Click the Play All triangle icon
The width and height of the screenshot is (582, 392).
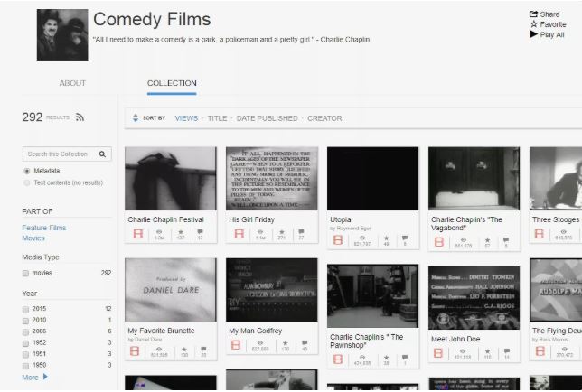pyautogui.click(x=534, y=34)
